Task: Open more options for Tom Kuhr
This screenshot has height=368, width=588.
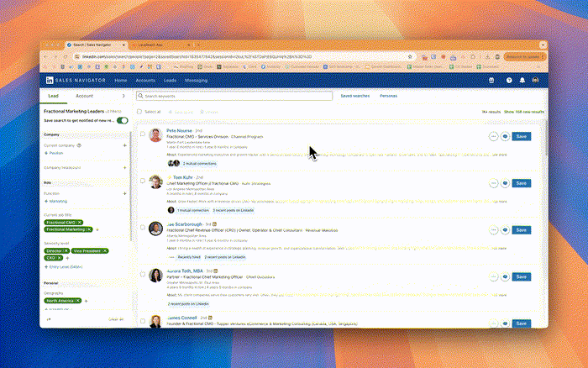Action: pyautogui.click(x=494, y=183)
